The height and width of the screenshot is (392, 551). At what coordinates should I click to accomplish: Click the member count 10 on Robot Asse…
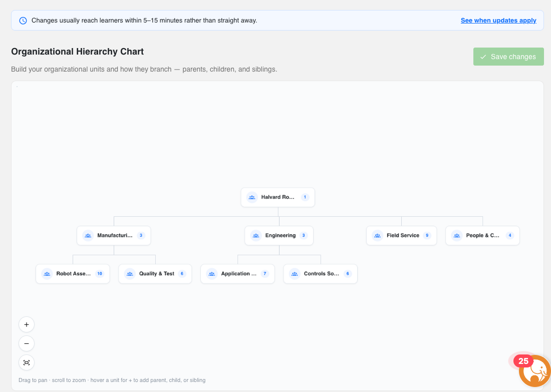[100, 274]
